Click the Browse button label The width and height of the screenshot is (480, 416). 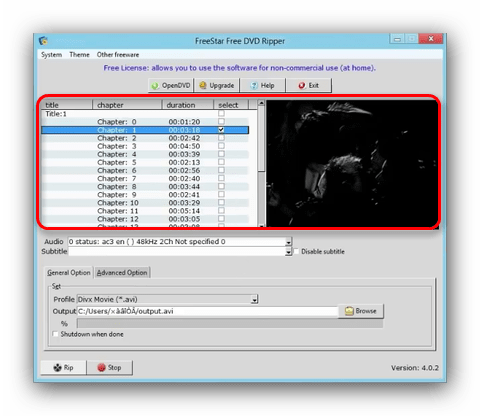click(366, 311)
